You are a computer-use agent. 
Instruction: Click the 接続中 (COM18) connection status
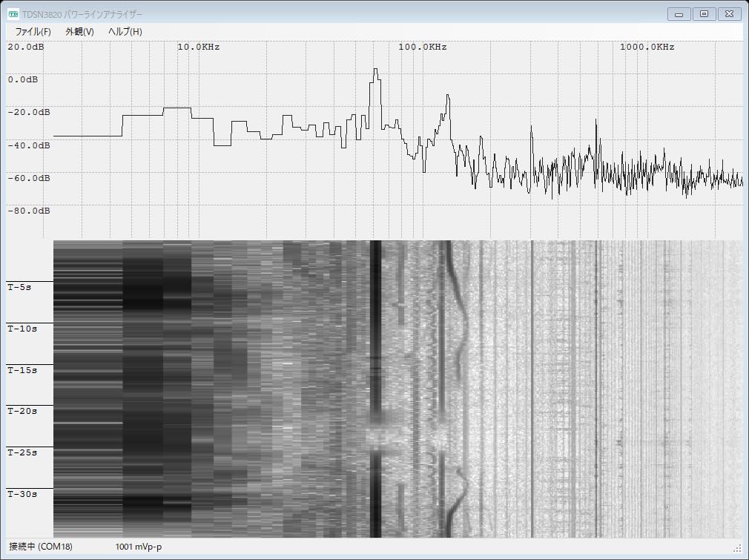pos(41,547)
